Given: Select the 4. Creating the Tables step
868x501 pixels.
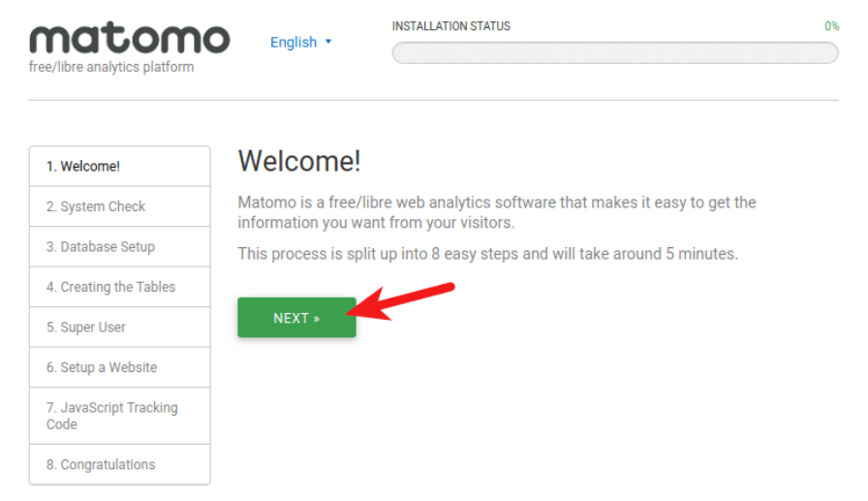Looking at the screenshot, I should pos(119,287).
